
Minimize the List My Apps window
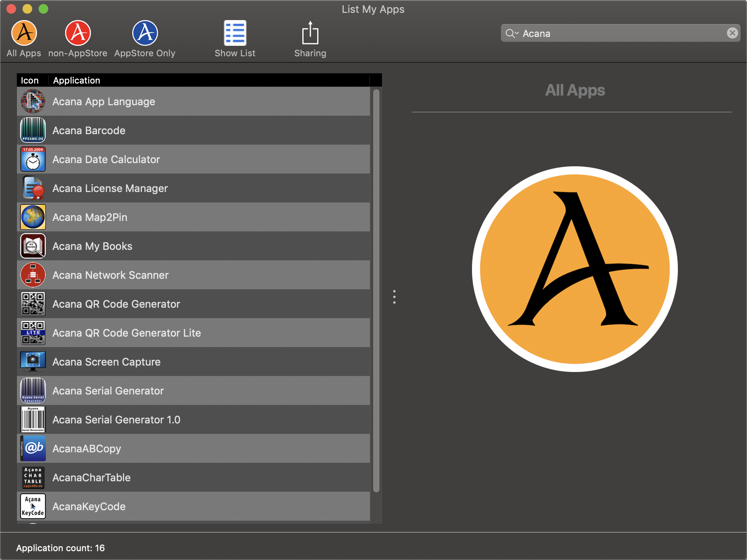coord(27,9)
